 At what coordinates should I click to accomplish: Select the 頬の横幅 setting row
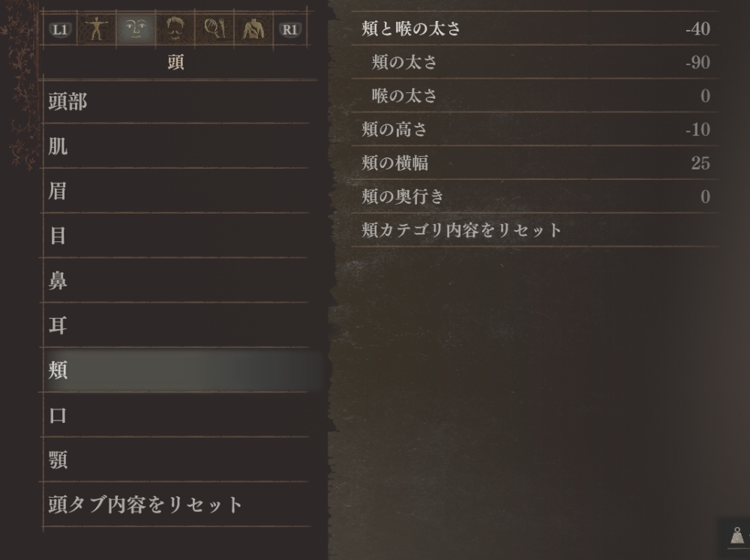click(535, 163)
